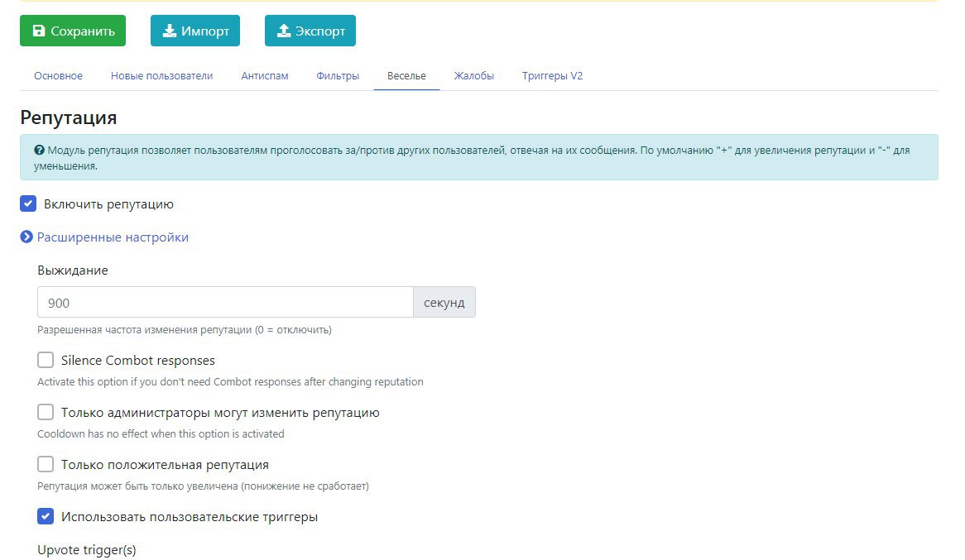Screen dimensions: 965x560
Task: Select the Веселье tab
Action: click(407, 76)
